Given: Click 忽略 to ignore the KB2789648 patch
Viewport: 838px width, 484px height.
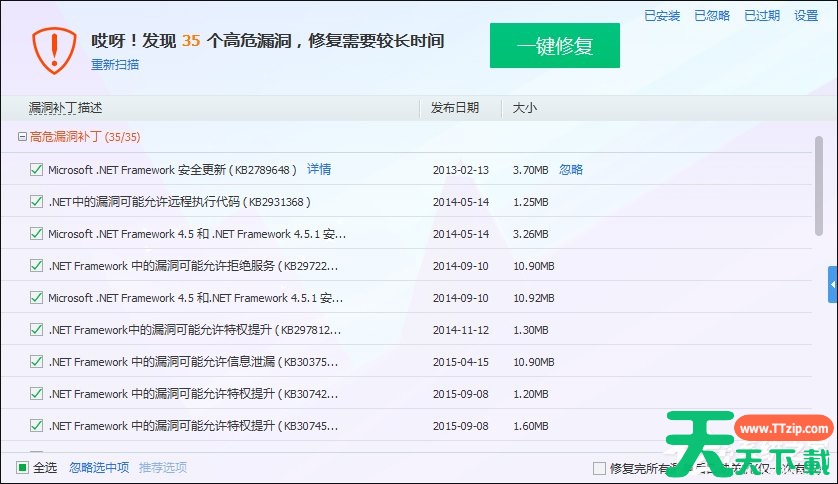Looking at the screenshot, I should 571,170.
